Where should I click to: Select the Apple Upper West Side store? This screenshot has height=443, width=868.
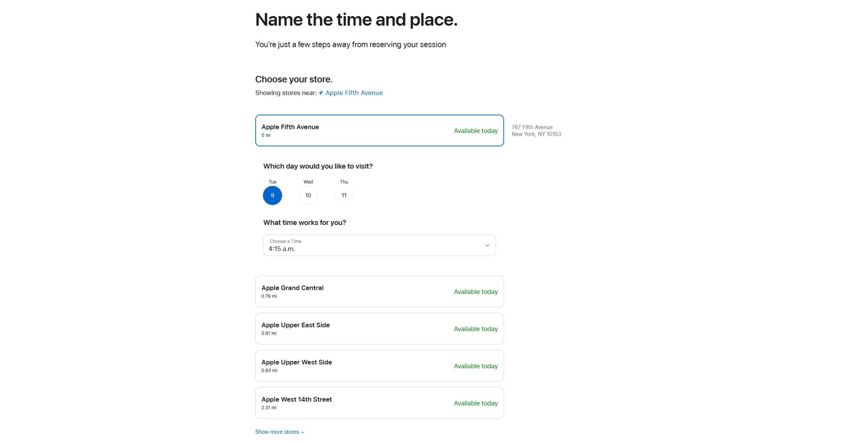point(379,366)
